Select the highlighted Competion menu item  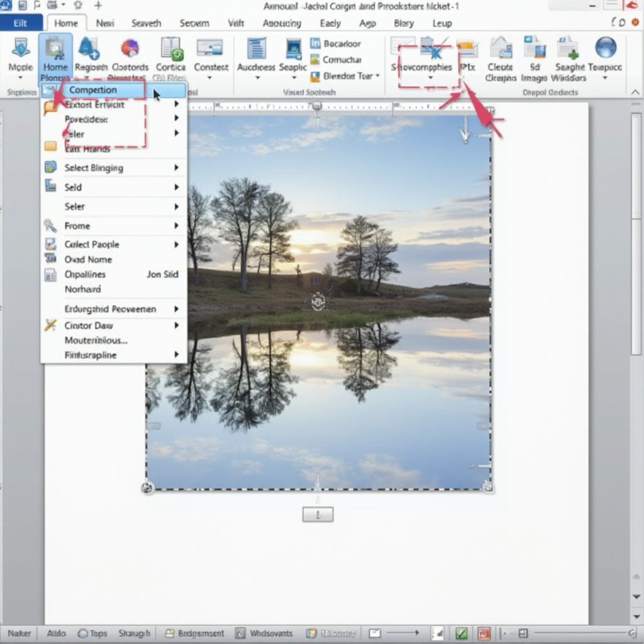click(93, 90)
